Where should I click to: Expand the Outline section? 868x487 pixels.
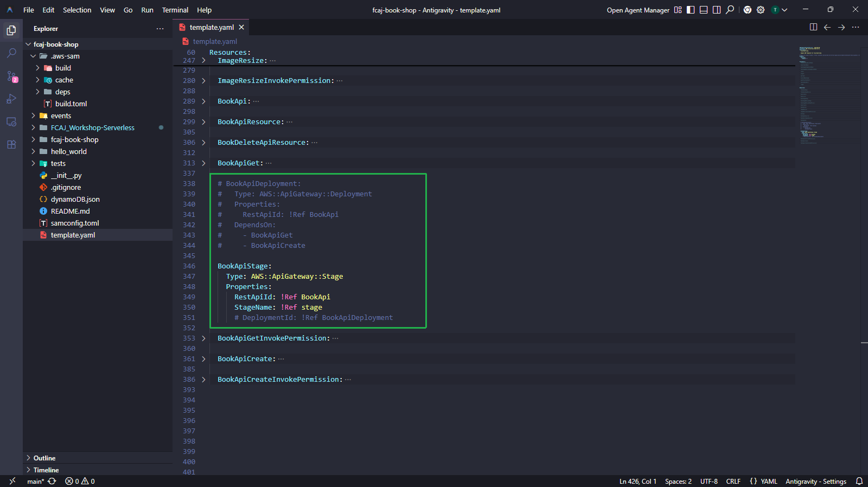pyautogui.click(x=28, y=458)
